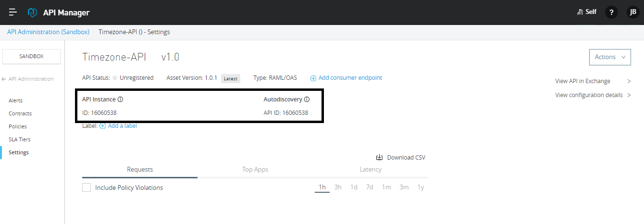Open the help question mark icon
644x224 pixels.
[x=611, y=12]
